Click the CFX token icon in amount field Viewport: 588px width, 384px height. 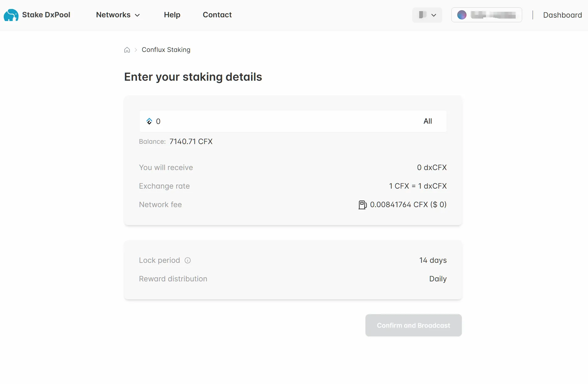click(149, 121)
